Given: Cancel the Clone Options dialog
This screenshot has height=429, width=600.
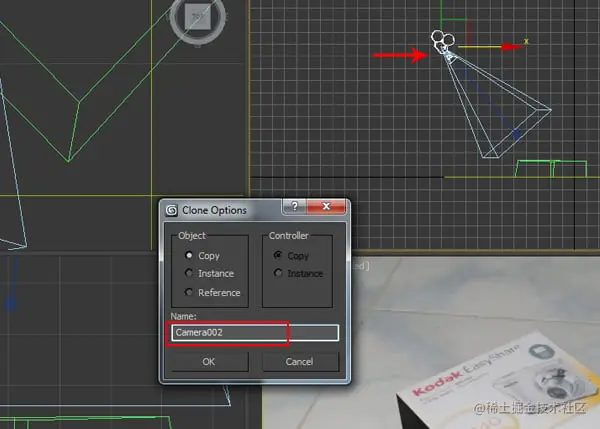Looking at the screenshot, I should click(x=300, y=362).
